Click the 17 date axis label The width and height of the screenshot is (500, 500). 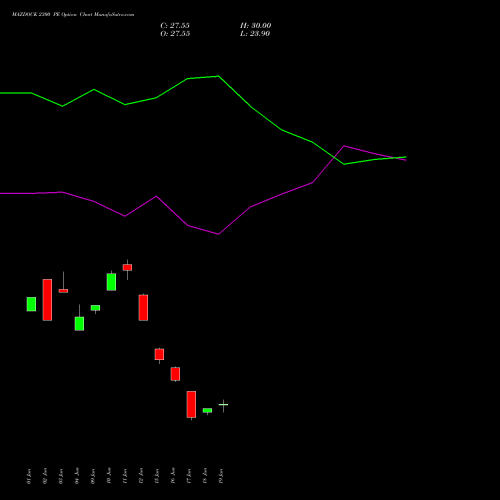click(x=189, y=476)
